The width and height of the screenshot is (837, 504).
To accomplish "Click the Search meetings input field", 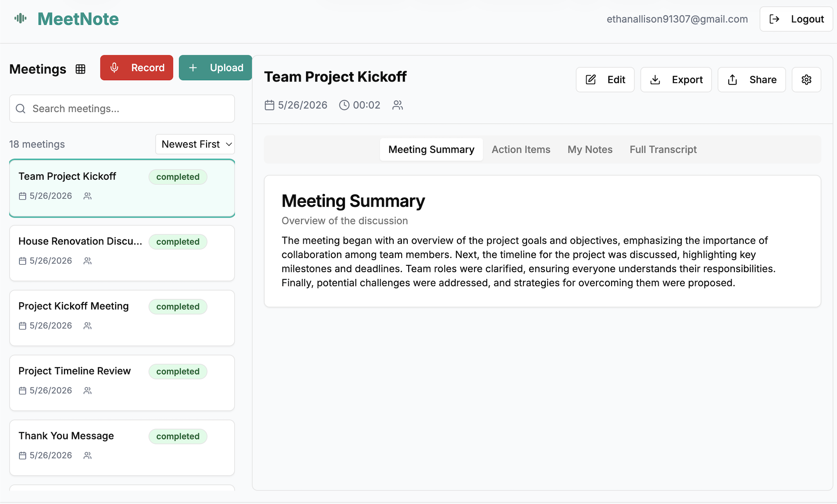I will click(x=122, y=108).
